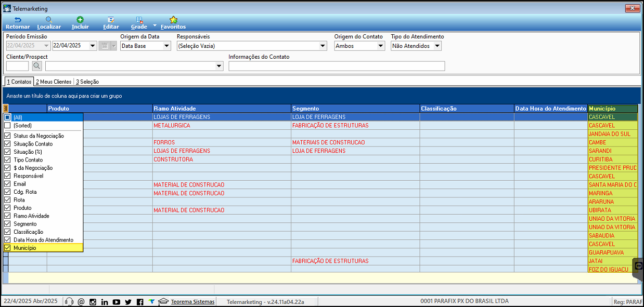This screenshot has height=307, width=644.
Task: Click the Informações do Contato input field
Action: (337, 66)
